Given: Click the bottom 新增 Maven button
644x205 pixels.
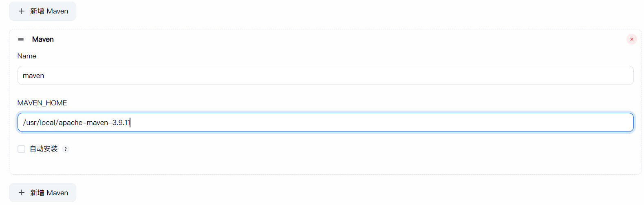Looking at the screenshot, I should 42,193.
